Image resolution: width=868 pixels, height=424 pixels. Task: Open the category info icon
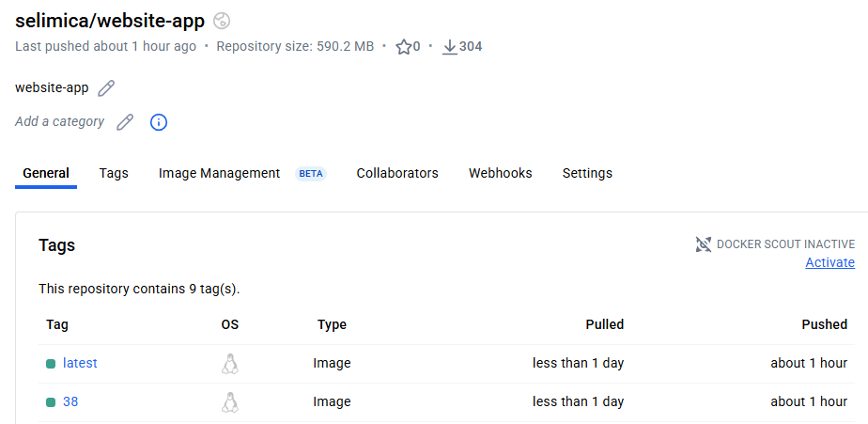point(159,122)
